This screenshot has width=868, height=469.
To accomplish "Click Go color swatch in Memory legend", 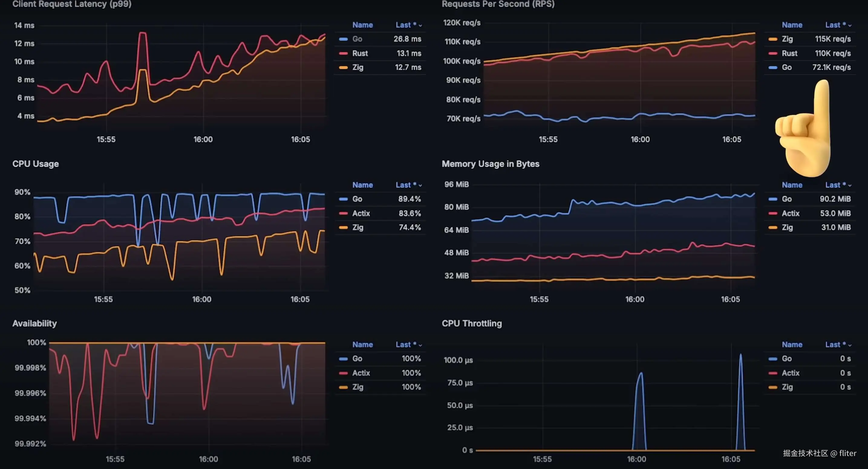I will [x=773, y=199].
